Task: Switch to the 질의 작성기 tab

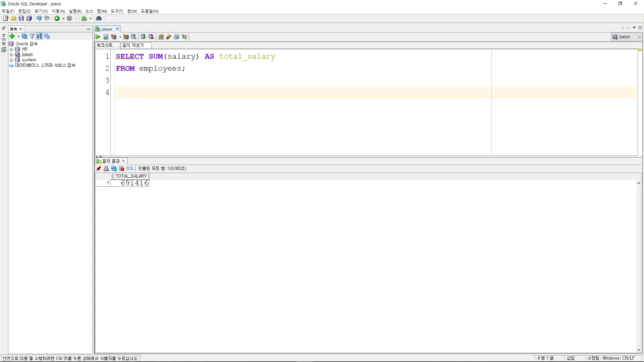Action: click(x=133, y=45)
